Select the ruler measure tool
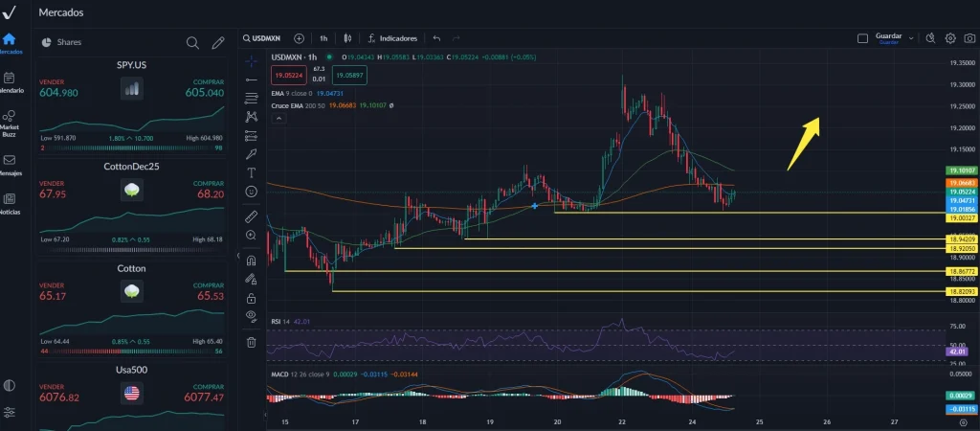 click(252, 216)
